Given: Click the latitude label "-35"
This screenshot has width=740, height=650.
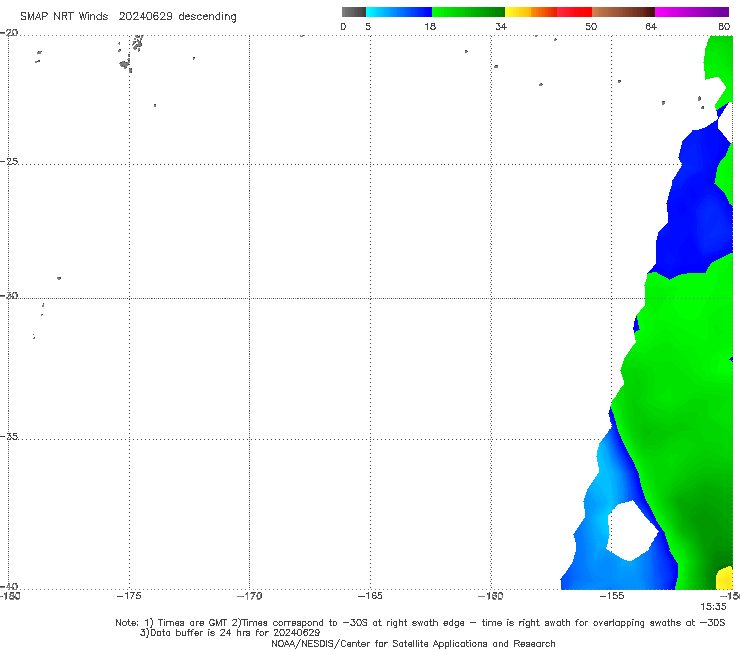Looking at the screenshot, I should pyautogui.click(x=9, y=437).
